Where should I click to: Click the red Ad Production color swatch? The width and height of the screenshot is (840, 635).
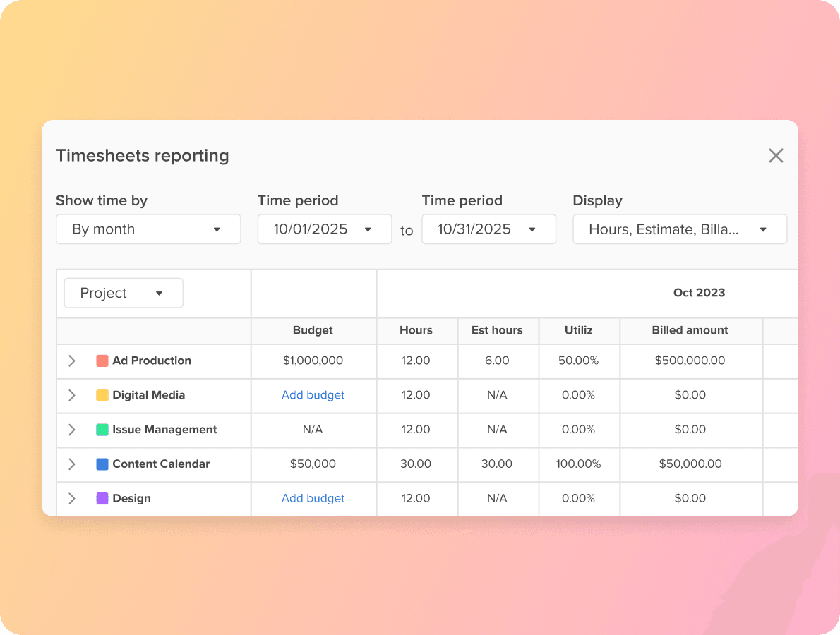[x=102, y=361]
